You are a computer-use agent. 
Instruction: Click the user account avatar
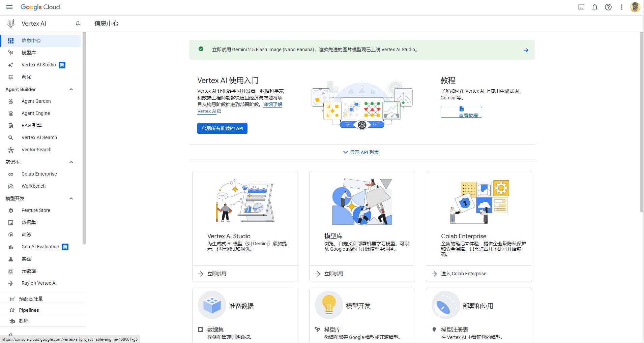[x=635, y=7]
